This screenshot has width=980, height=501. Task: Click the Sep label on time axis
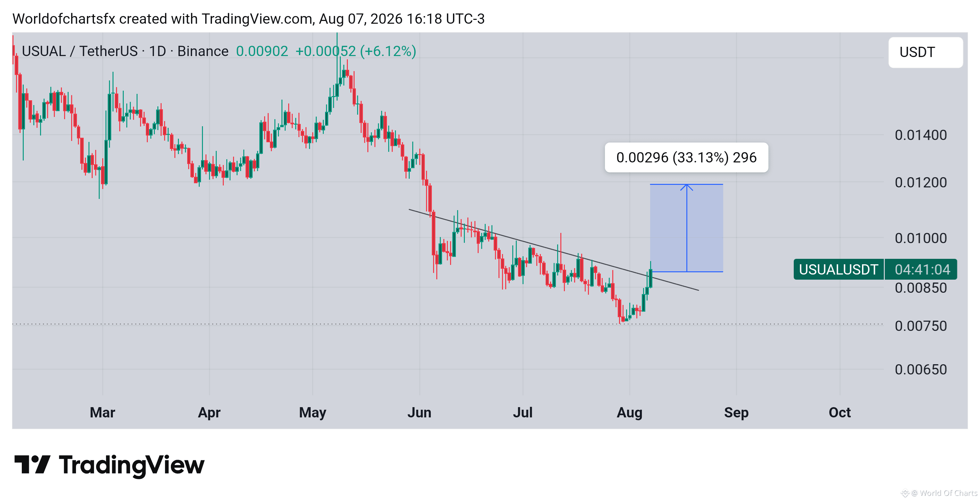point(736,413)
